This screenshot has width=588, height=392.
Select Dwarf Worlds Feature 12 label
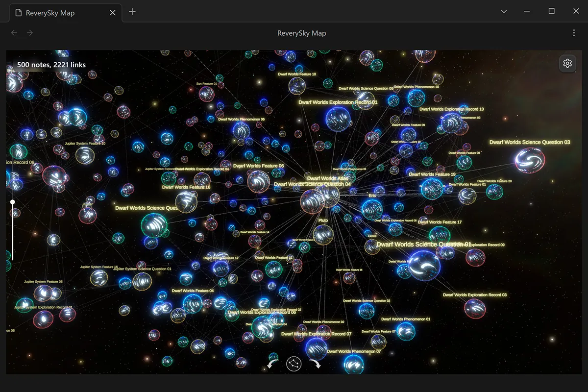pyautogui.click(x=221, y=258)
